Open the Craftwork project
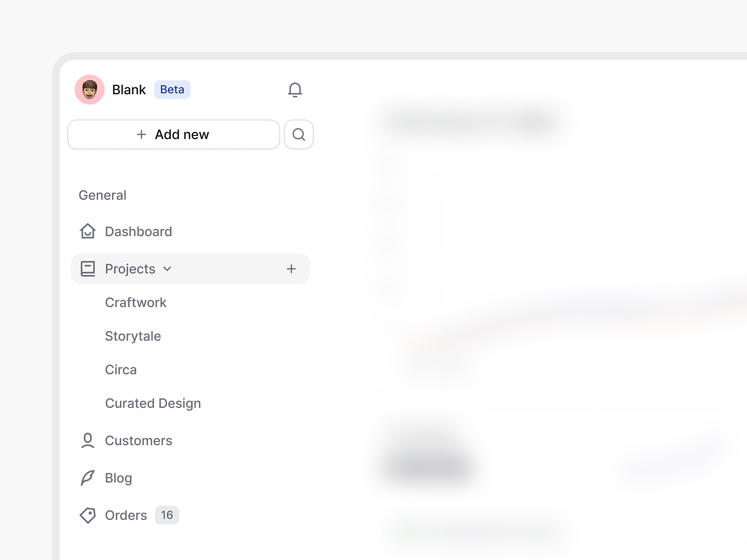This screenshot has height=560, width=747. (136, 302)
